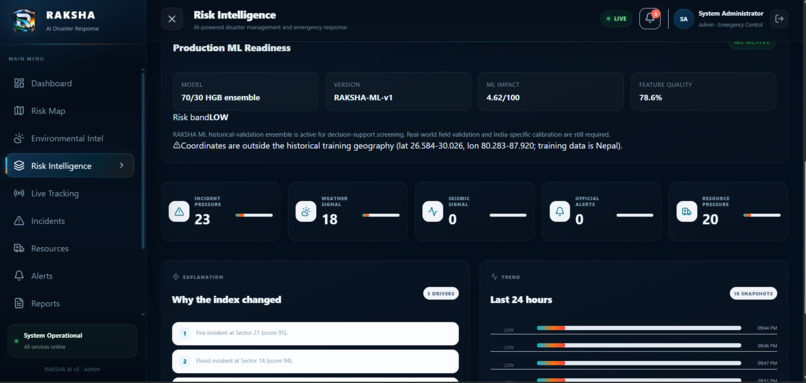Close the sidebar with the X button
The height and width of the screenshot is (383, 806).
pos(172,19)
